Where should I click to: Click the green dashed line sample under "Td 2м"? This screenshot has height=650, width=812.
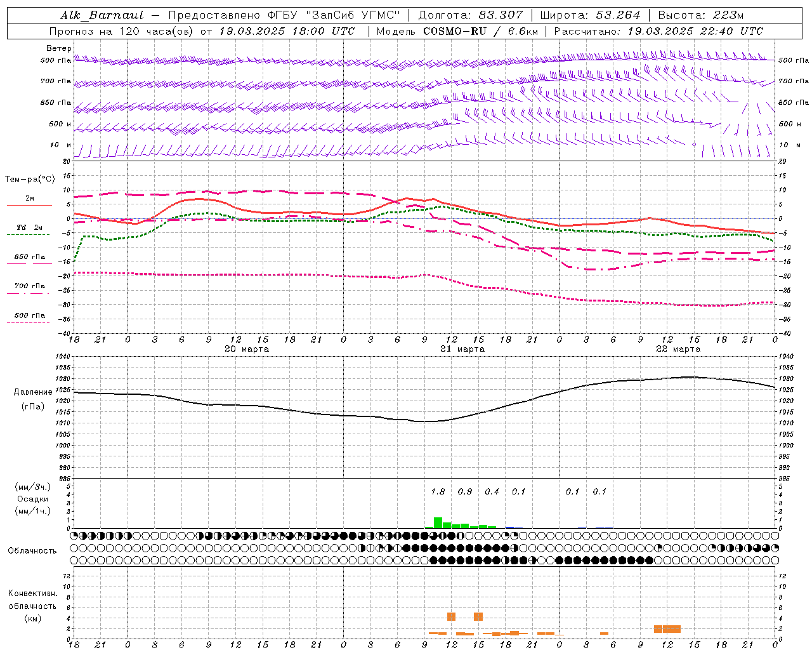(29, 235)
